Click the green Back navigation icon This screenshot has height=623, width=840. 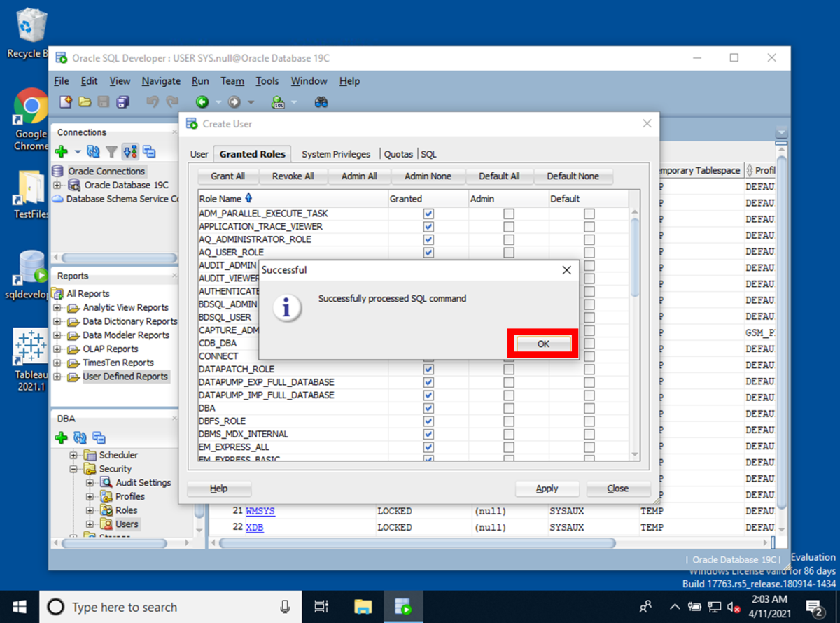[x=202, y=102]
